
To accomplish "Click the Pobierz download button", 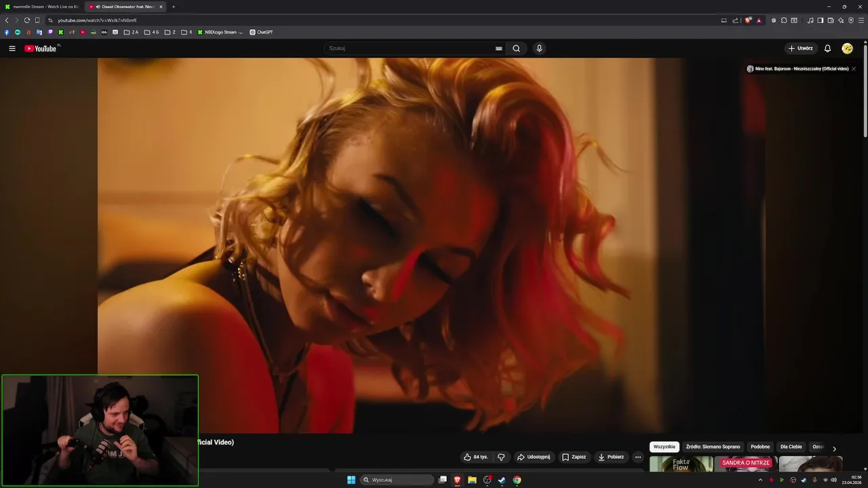I will 611,457.
